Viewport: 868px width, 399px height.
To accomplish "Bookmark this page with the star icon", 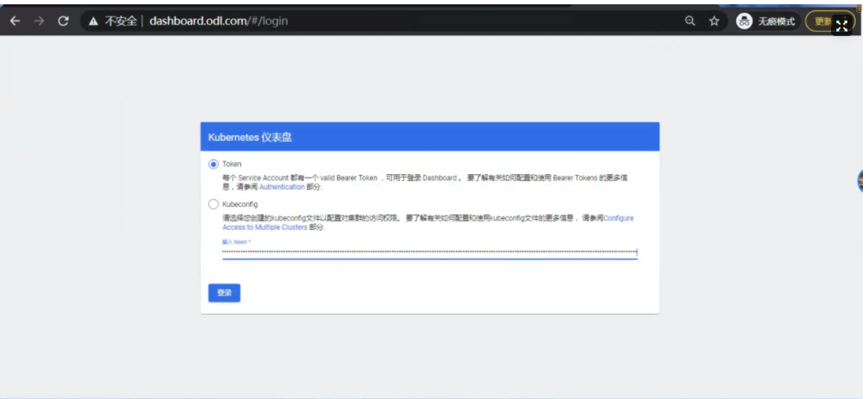I will coord(714,21).
